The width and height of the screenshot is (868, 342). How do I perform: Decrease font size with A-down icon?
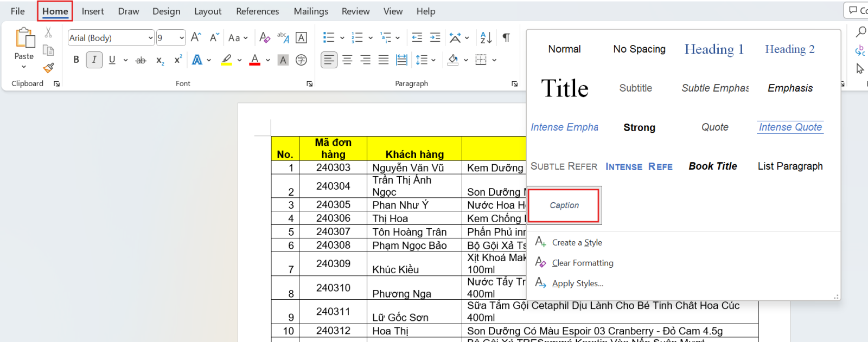(214, 37)
